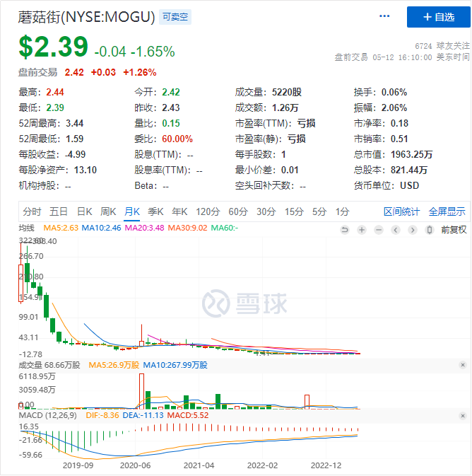The image size is (472, 476).
Task: Click the 成交量 5220股 value
Action: coord(287,92)
